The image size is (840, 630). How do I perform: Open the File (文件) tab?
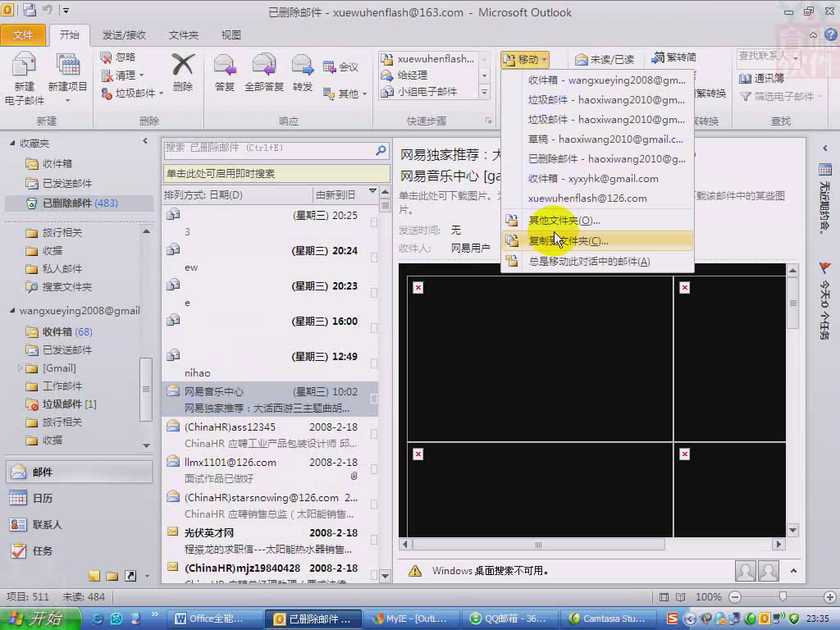point(22,34)
